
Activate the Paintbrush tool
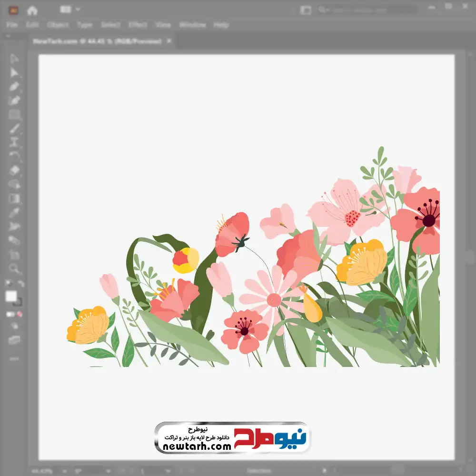pos(14,129)
